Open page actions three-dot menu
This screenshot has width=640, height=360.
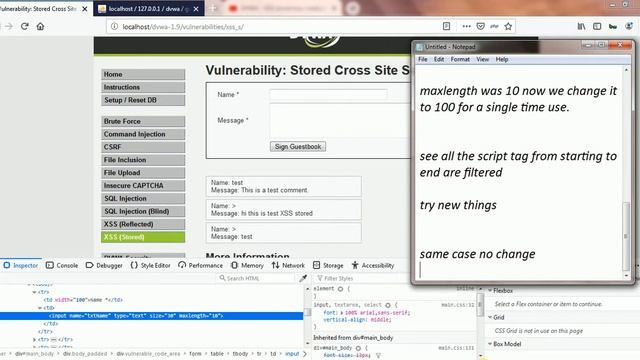(467, 27)
